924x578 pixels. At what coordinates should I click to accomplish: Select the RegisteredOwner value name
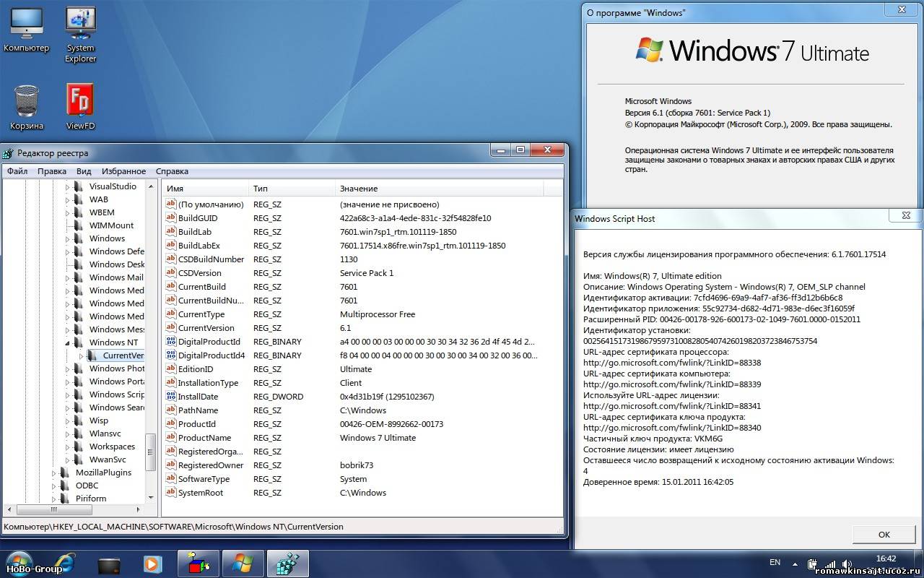click(x=211, y=465)
